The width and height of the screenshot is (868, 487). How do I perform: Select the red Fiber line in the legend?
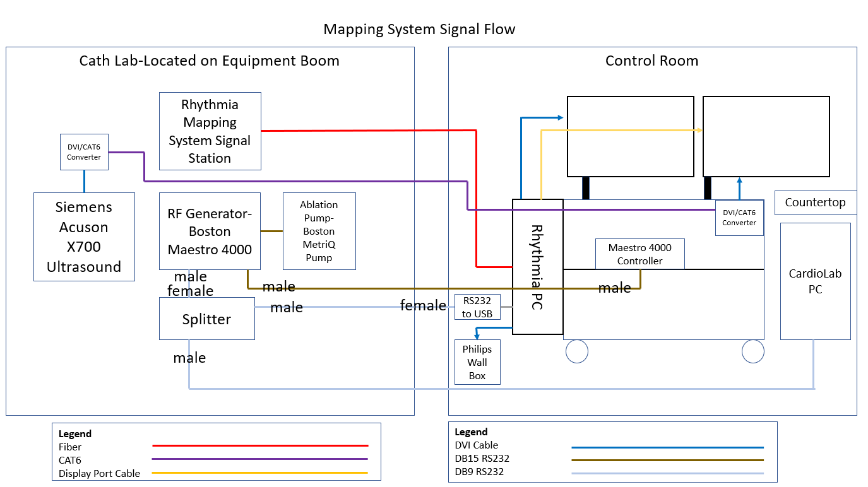coord(259,446)
